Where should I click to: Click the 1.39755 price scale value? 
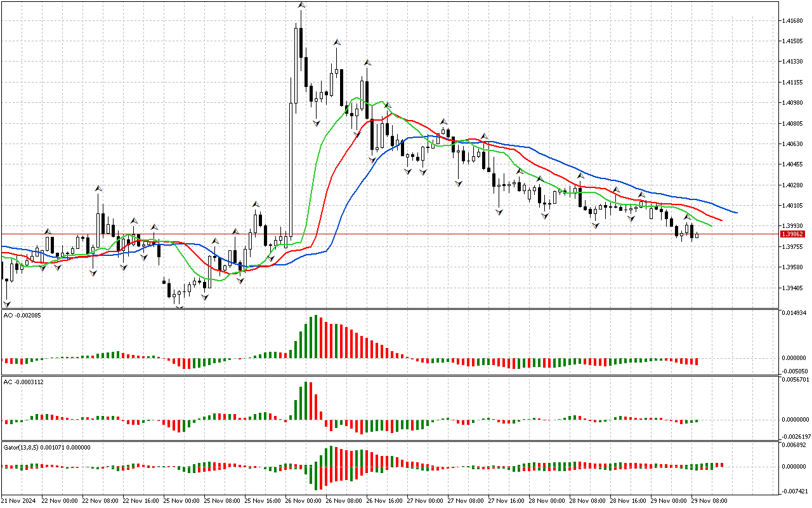792,247
